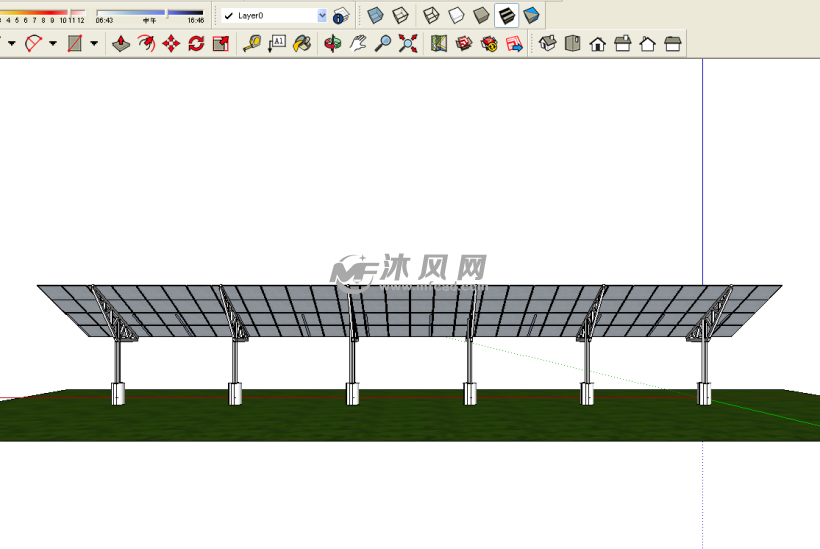The height and width of the screenshot is (549, 820).
Task: Open the Layer0 layer dropdown
Action: [322, 16]
